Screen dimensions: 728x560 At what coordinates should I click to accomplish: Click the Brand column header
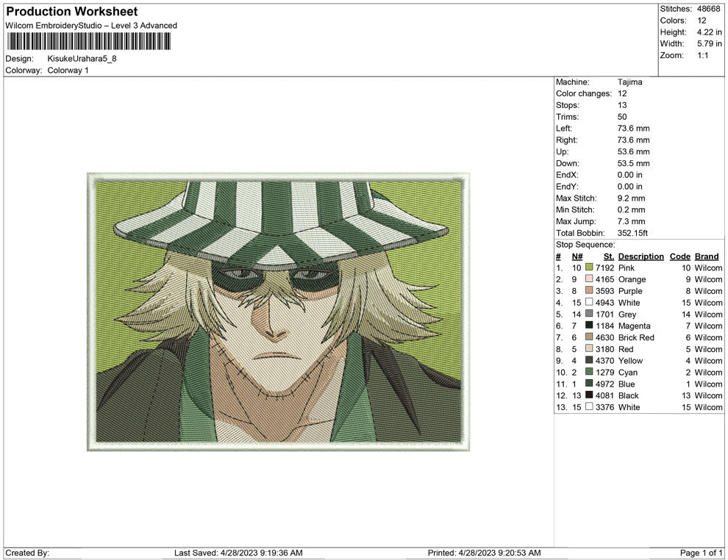point(707,256)
